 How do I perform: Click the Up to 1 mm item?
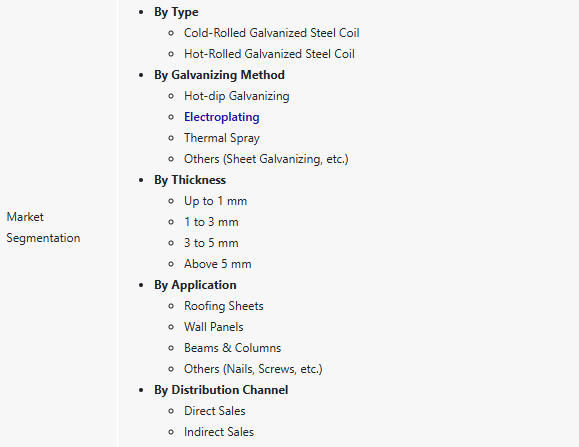[216, 201]
